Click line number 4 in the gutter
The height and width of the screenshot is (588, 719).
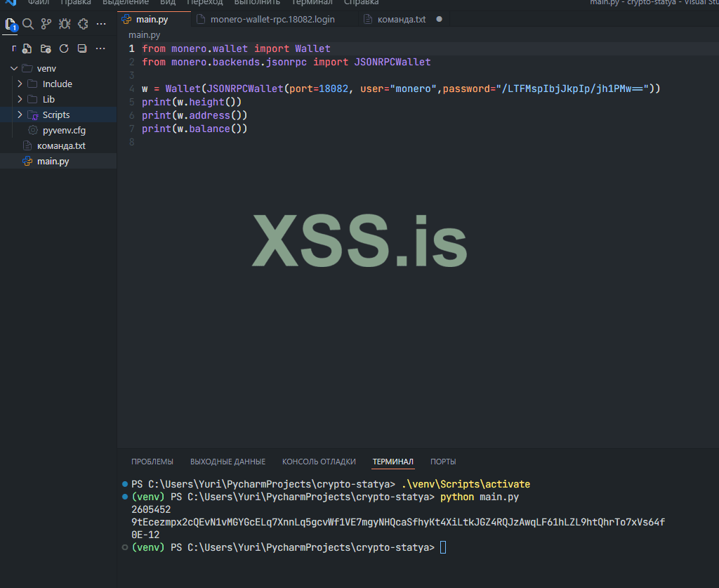point(131,89)
